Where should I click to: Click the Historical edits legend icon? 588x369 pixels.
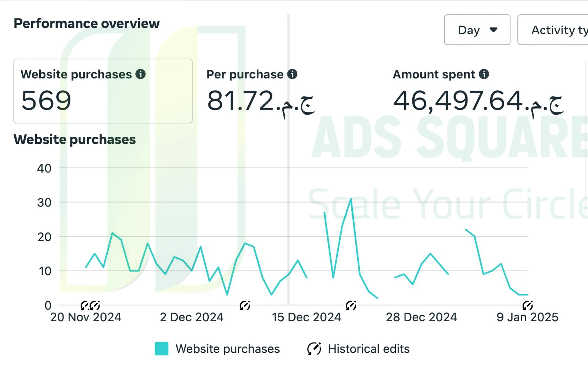(314, 349)
